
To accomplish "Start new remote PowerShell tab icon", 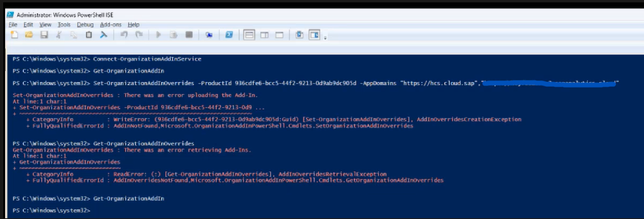I will point(209,35).
